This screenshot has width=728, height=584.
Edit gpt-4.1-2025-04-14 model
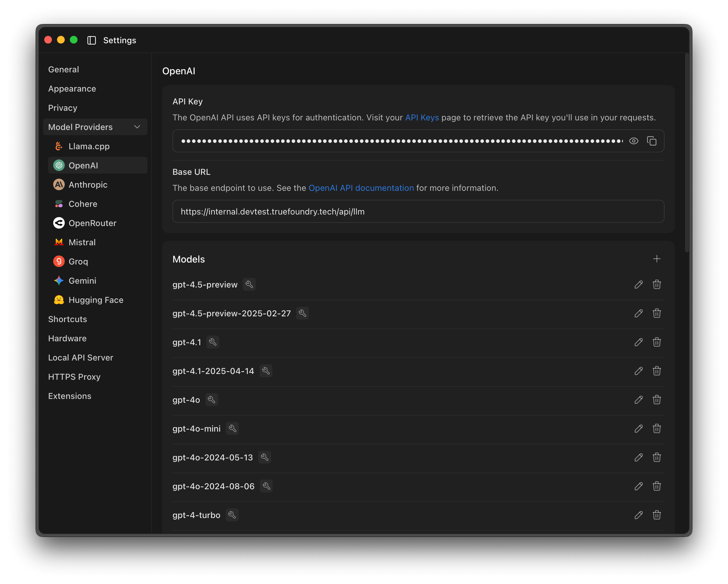click(x=638, y=371)
